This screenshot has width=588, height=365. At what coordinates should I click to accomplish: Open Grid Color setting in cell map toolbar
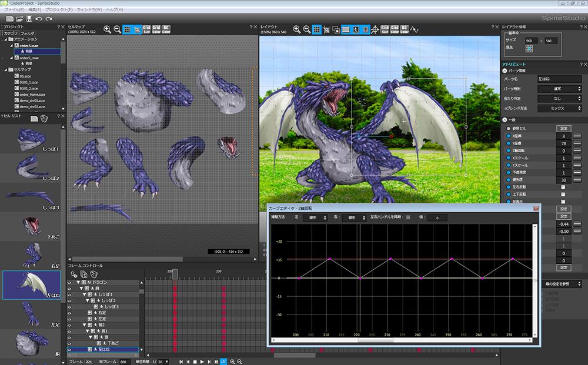pos(156,29)
